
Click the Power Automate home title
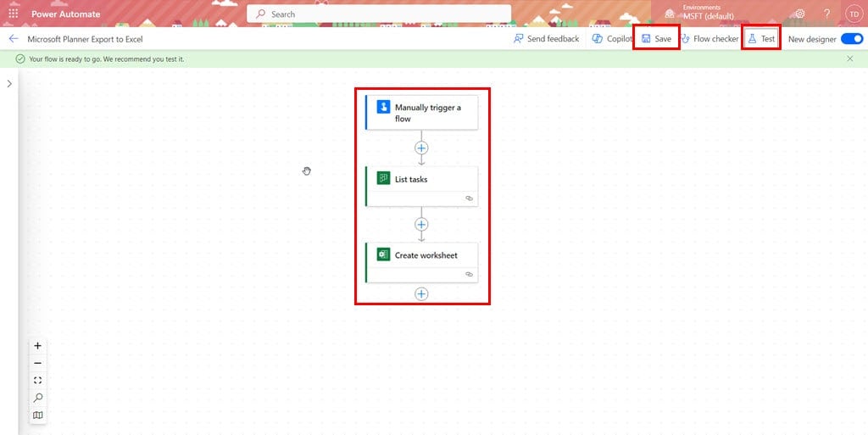tap(66, 14)
